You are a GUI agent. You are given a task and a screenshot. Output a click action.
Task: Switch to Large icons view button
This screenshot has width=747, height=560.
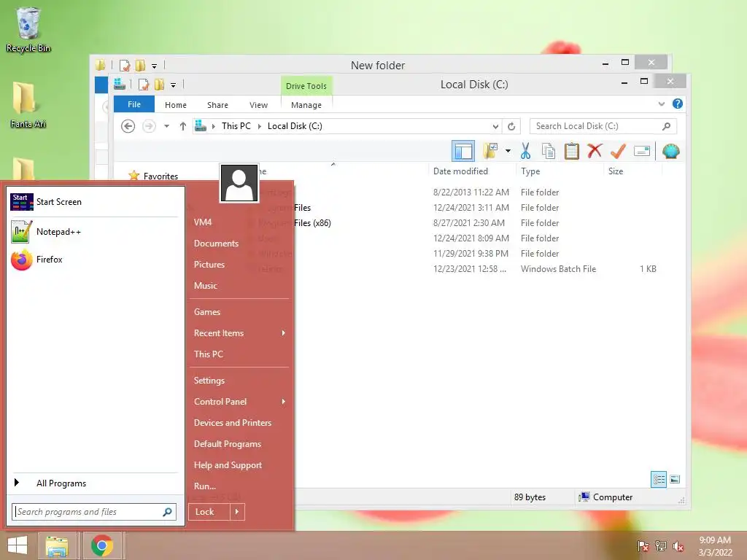[675, 479]
